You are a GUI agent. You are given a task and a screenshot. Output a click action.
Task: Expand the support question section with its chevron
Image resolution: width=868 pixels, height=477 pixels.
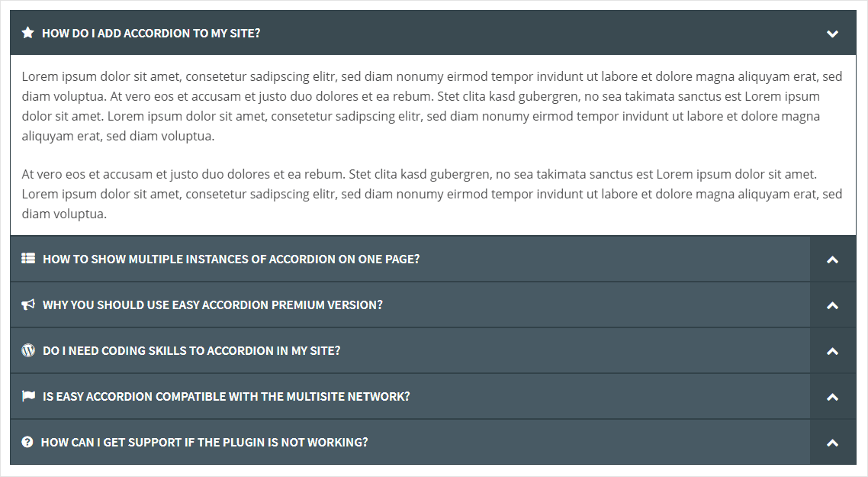[x=832, y=443]
